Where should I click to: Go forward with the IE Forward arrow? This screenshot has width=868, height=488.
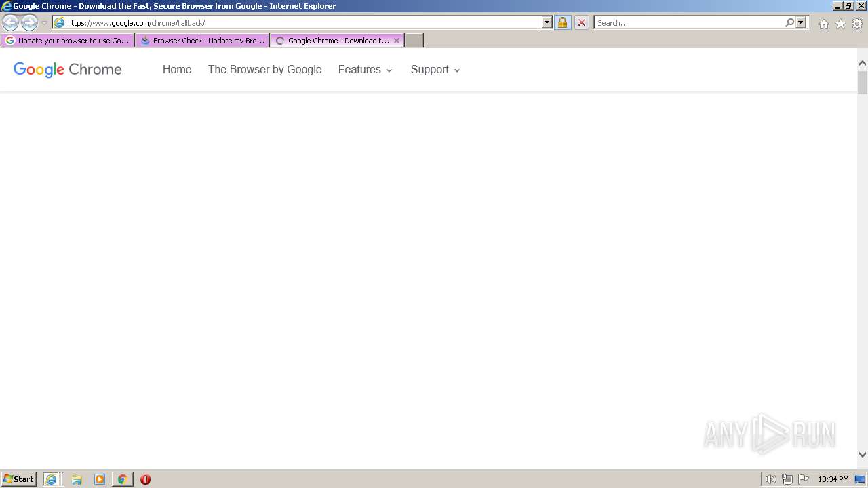[x=29, y=23]
